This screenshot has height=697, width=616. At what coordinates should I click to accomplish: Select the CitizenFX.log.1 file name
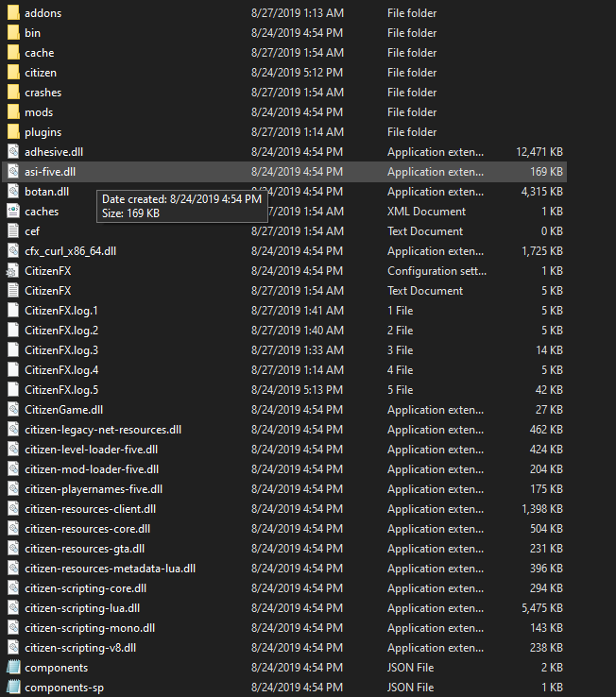click(x=61, y=311)
